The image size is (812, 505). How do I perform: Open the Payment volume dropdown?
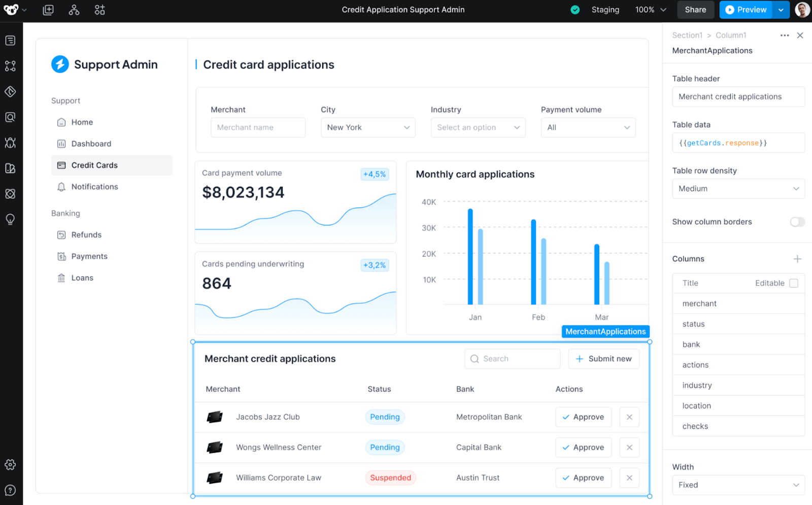coord(588,127)
